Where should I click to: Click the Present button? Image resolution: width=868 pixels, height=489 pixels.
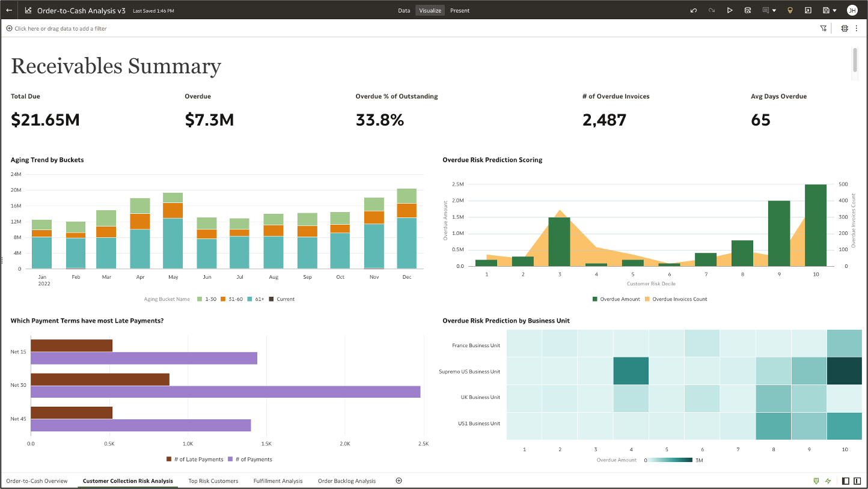click(x=460, y=10)
